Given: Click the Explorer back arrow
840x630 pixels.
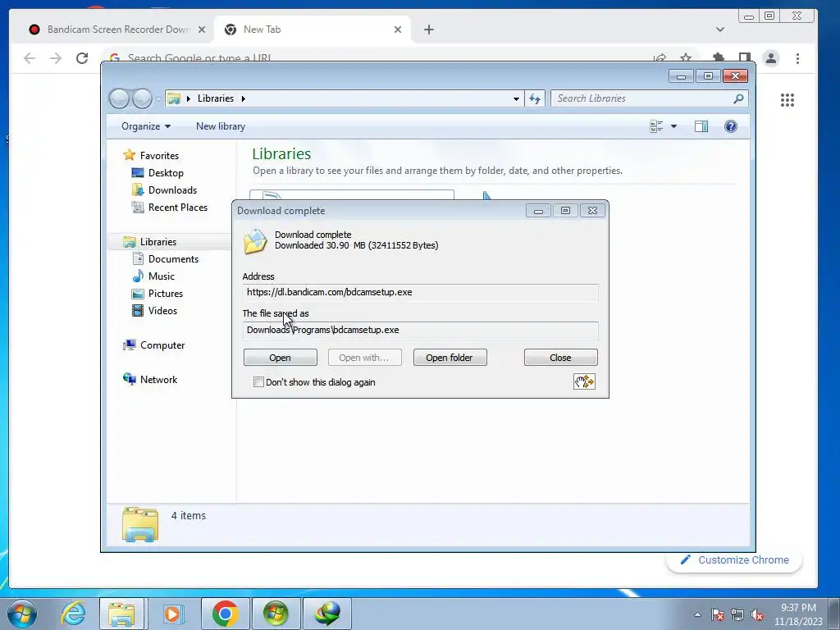Looking at the screenshot, I should [119, 98].
